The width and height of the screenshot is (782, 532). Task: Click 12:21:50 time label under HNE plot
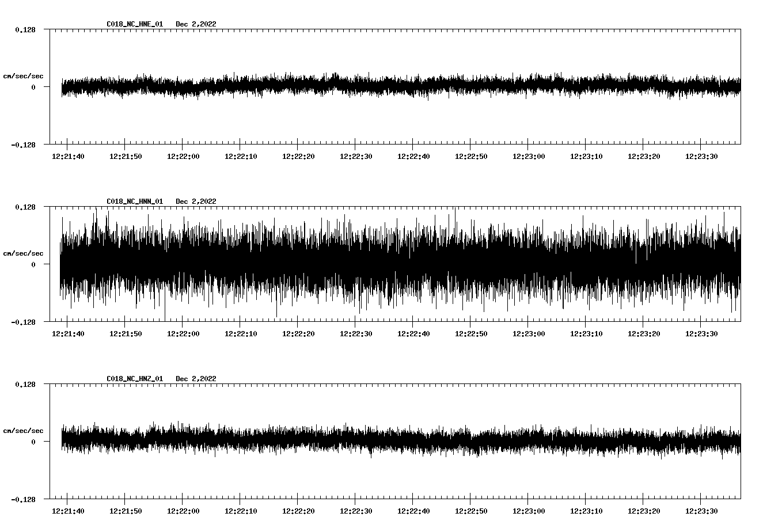click(126, 156)
